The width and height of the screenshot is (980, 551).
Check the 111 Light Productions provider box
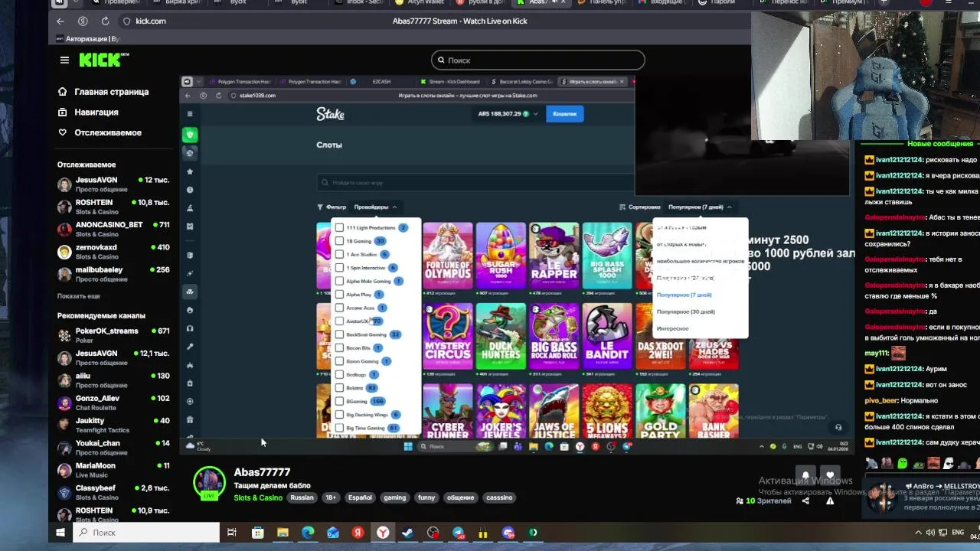339,227
